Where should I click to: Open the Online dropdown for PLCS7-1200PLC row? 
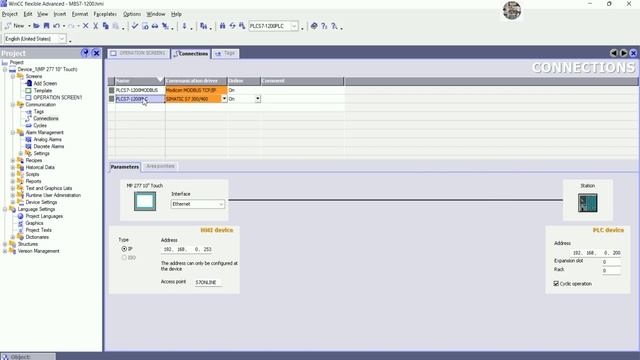pyautogui.click(x=258, y=99)
